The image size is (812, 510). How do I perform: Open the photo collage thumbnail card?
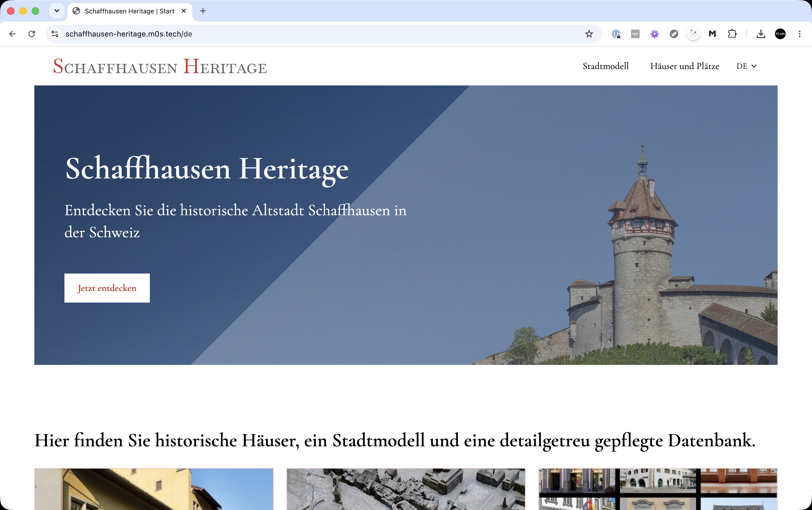pyautogui.click(x=658, y=489)
